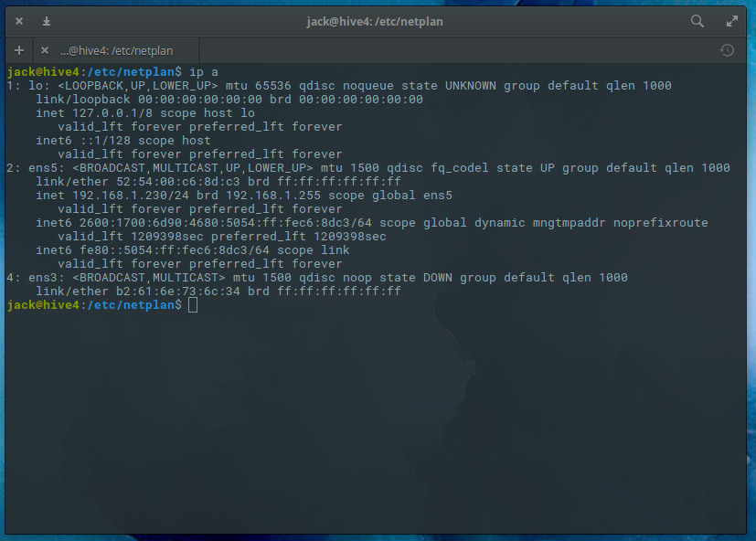
Task: Click the download arrow icon in title bar
Action: (x=47, y=21)
